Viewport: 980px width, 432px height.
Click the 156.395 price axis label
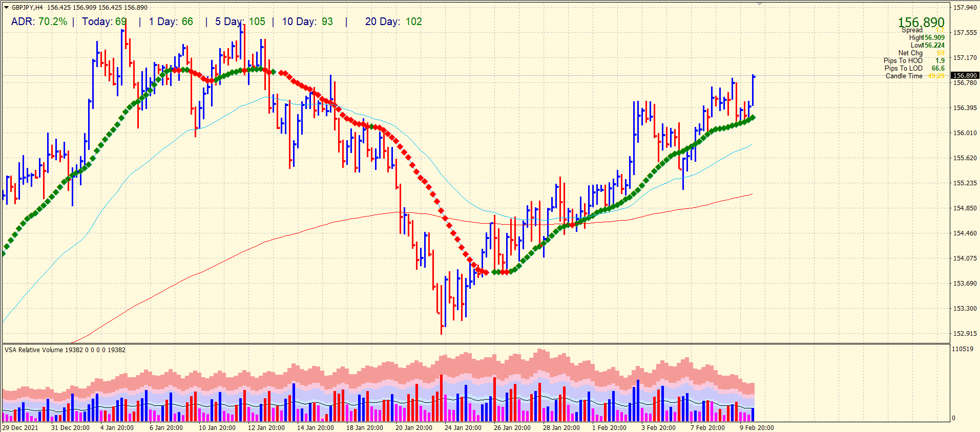[965, 108]
